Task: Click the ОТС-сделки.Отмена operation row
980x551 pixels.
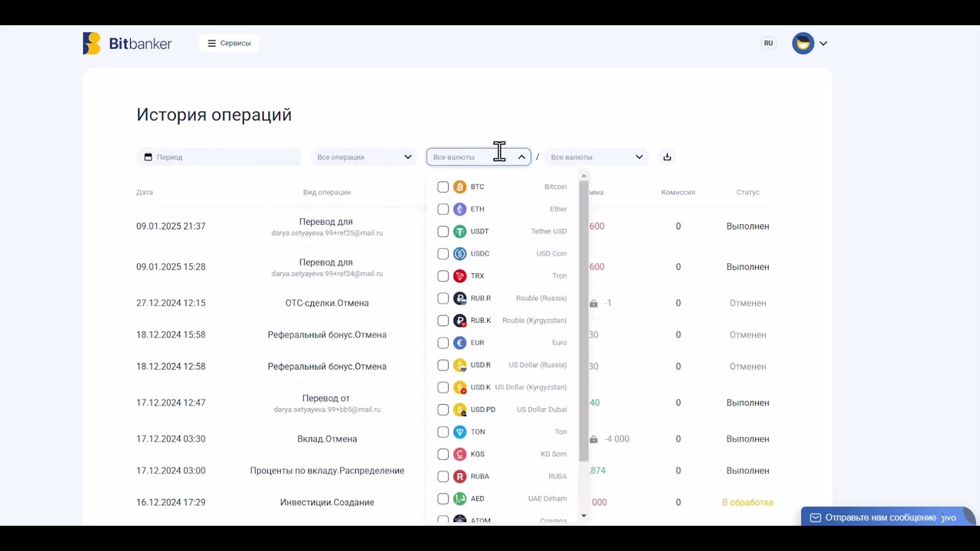Action: pyautogui.click(x=327, y=303)
